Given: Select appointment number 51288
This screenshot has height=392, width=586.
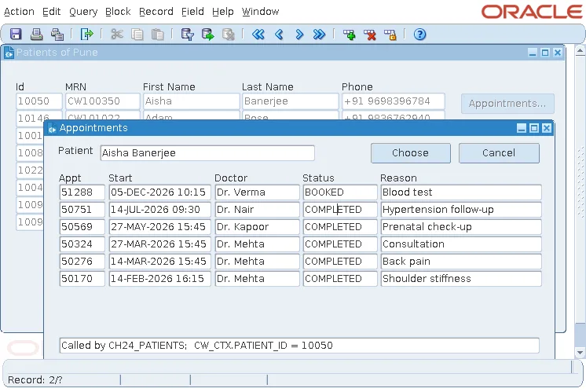Looking at the screenshot, I should coord(82,192).
